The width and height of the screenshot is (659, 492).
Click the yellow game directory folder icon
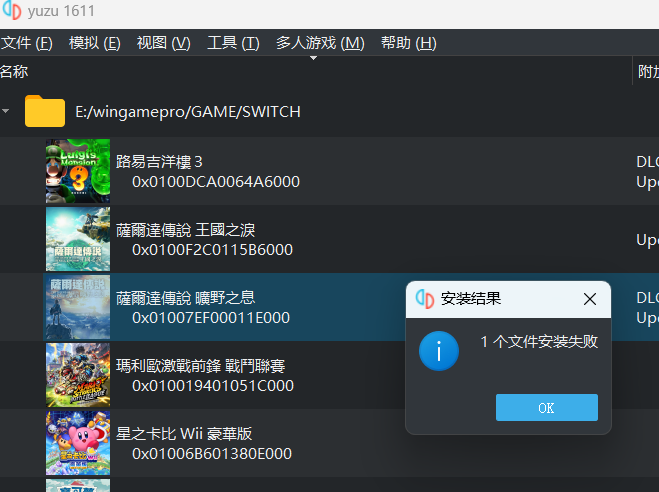pos(45,111)
